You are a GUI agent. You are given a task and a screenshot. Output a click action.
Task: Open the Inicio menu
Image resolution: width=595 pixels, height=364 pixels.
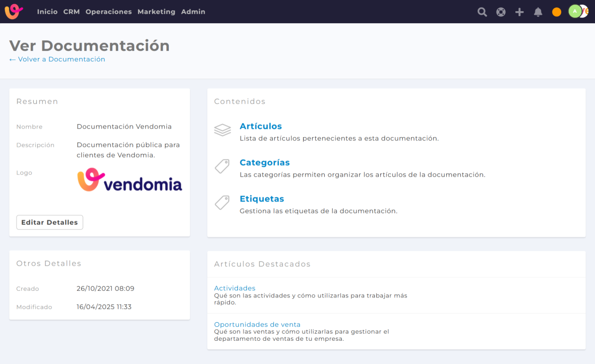point(47,12)
